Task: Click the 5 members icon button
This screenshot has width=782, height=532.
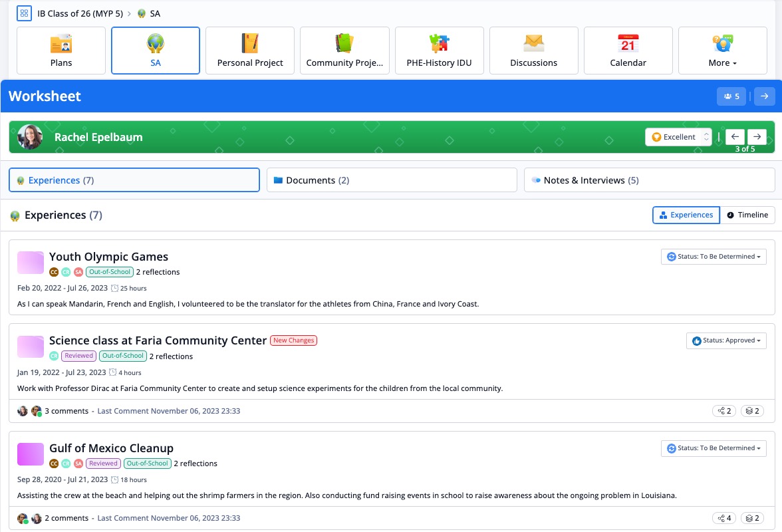Action: click(731, 96)
